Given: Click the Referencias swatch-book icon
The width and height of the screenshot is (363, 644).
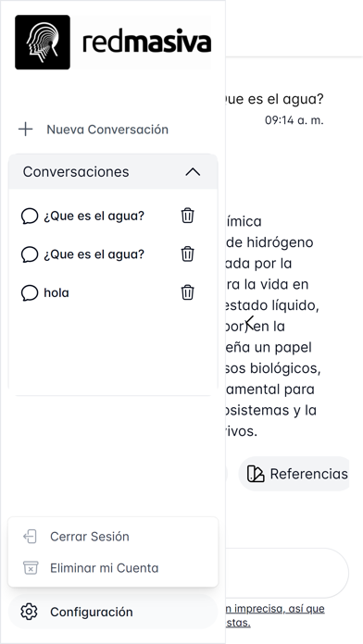Looking at the screenshot, I should point(256,474).
